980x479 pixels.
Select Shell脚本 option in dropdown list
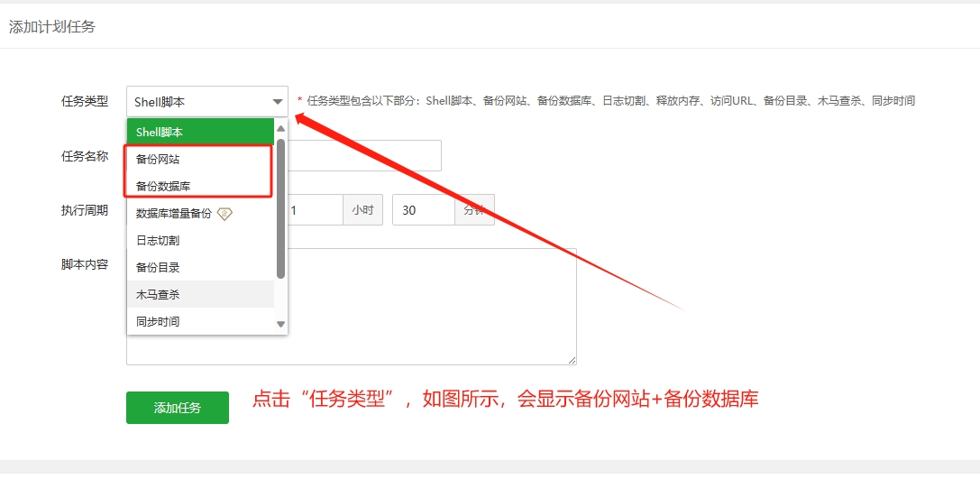click(200, 132)
